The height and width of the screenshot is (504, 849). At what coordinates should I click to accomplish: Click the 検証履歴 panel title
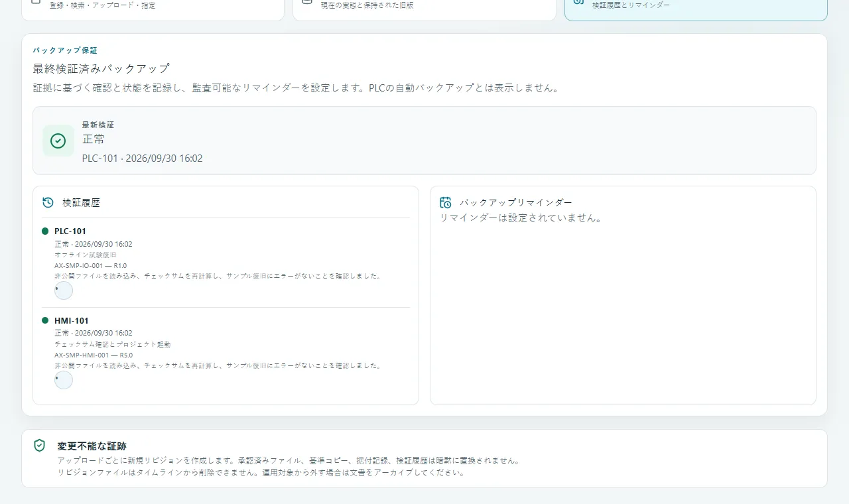[x=81, y=203]
